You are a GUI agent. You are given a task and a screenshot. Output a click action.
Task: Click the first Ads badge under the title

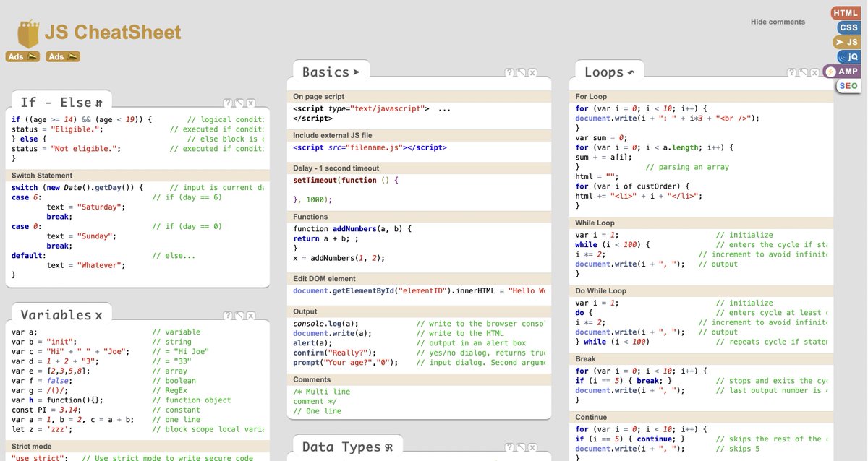pos(22,56)
